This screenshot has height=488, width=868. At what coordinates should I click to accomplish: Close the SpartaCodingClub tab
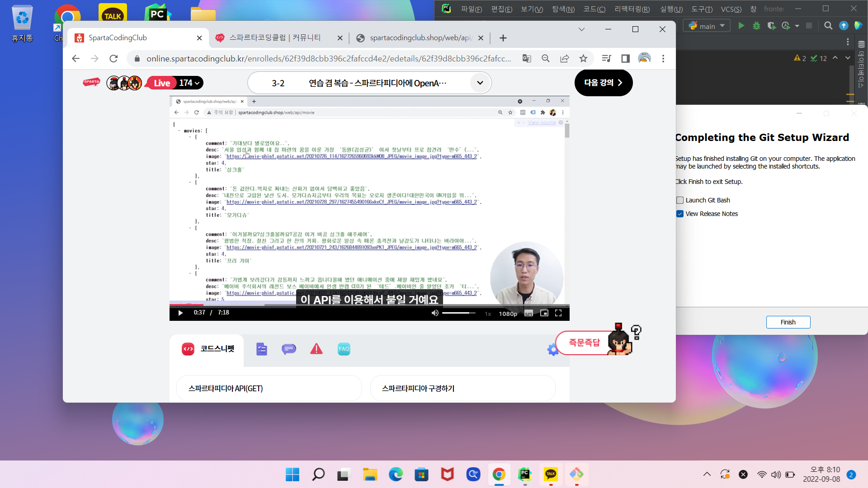(199, 38)
